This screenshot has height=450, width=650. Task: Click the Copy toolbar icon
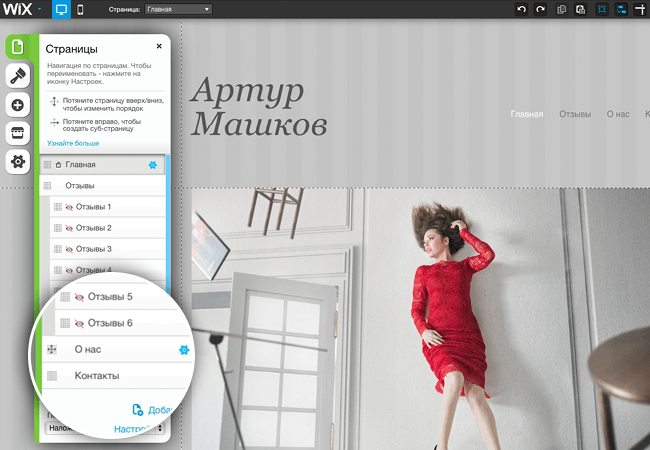coord(561,9)
